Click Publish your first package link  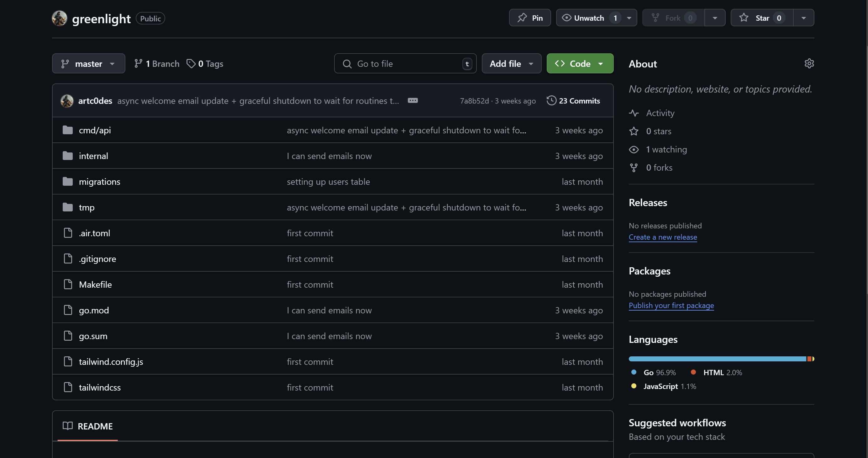pyautogui.click(x=671, y=306)
